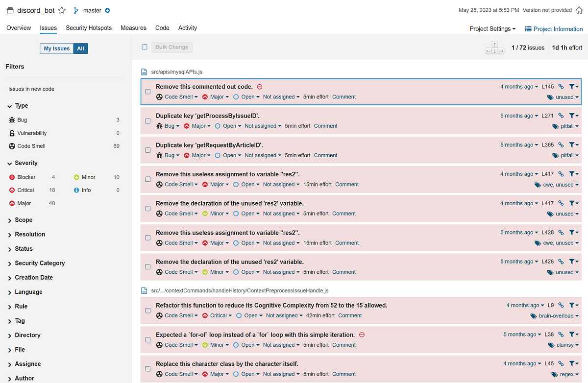The width and height of the screenshot is (588, 383).
Task: Switch the issue filter to My Issues
Action: (x=57, y=48)
